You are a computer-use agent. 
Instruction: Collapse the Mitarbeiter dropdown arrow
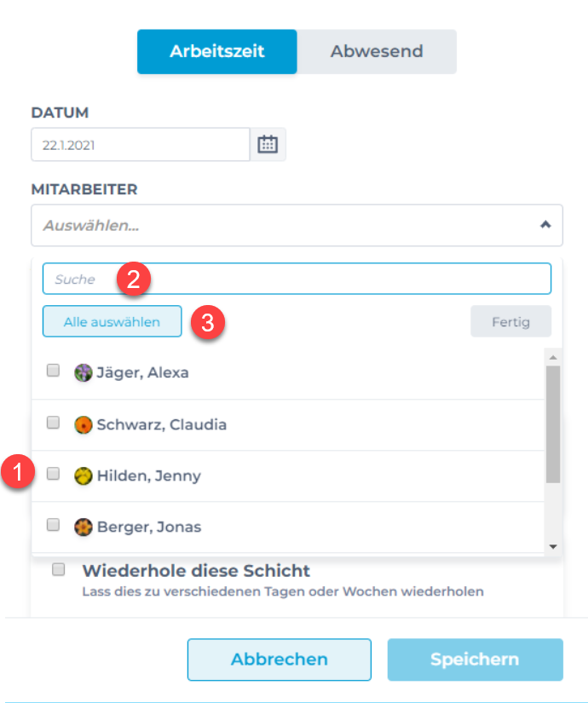coord(545,225)
